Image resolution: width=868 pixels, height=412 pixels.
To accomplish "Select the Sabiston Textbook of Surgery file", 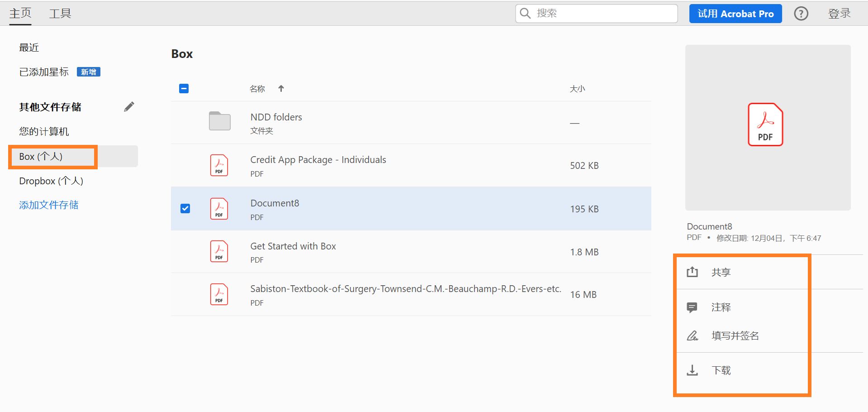I will click(405, 289).
